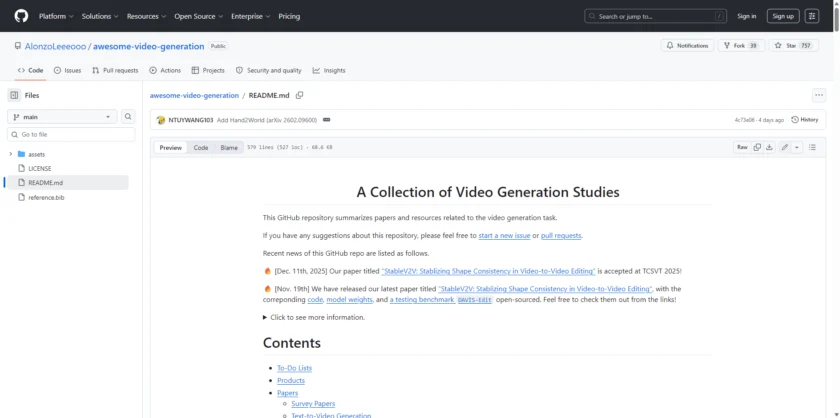Open the Insights tab
This screenshot has height=418, width=840.
click(329, 70)
